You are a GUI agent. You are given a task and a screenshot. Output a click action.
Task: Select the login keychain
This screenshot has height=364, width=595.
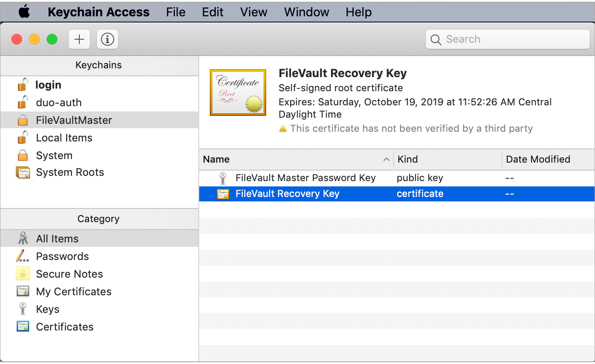click(48, 85)
